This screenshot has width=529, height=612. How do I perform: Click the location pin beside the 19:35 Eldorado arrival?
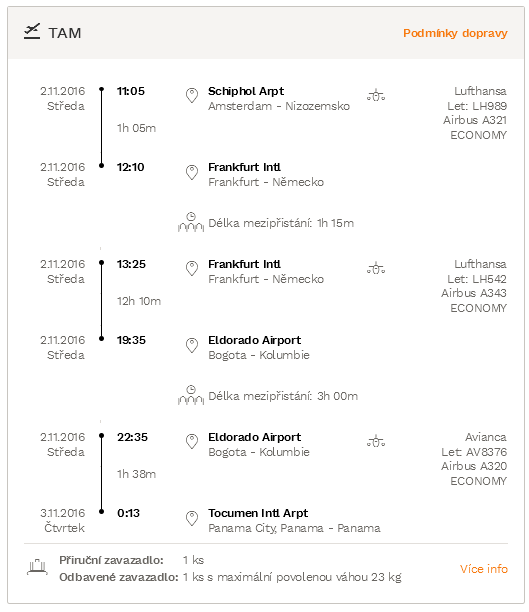192,345
